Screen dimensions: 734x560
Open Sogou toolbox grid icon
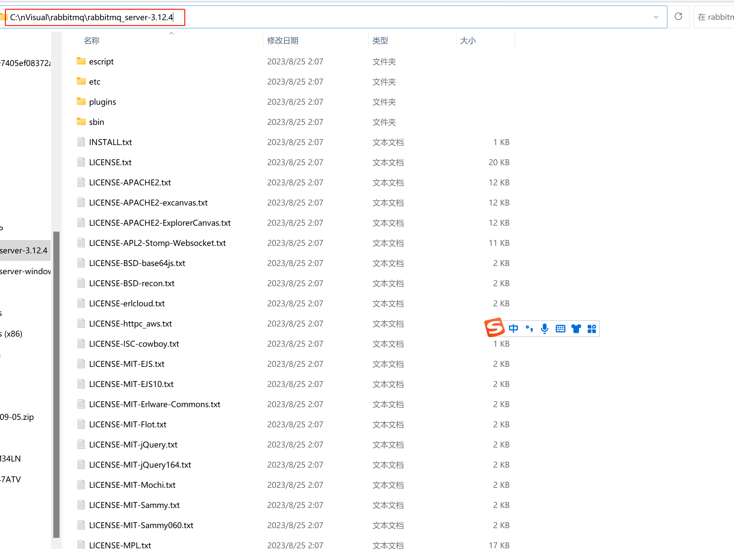(592, 329)
